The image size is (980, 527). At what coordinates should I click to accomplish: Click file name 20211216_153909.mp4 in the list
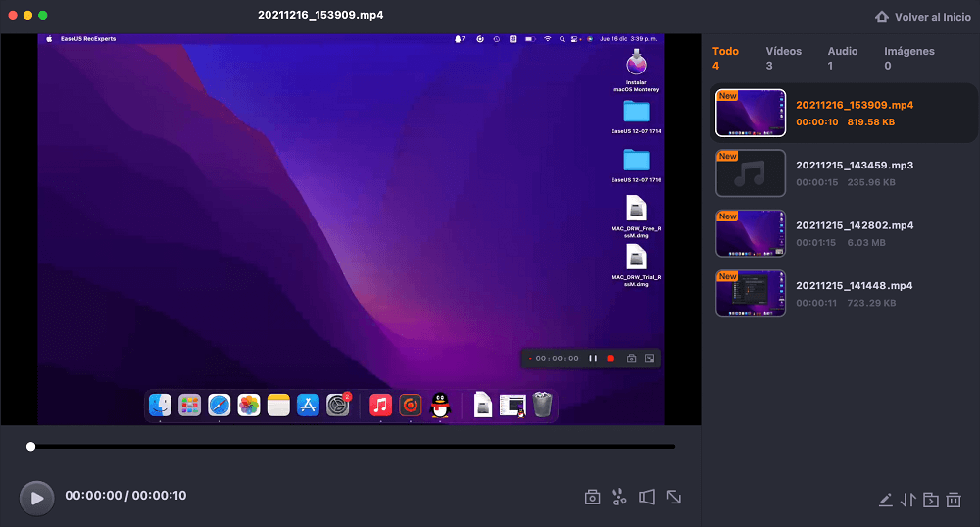point(855,105)
